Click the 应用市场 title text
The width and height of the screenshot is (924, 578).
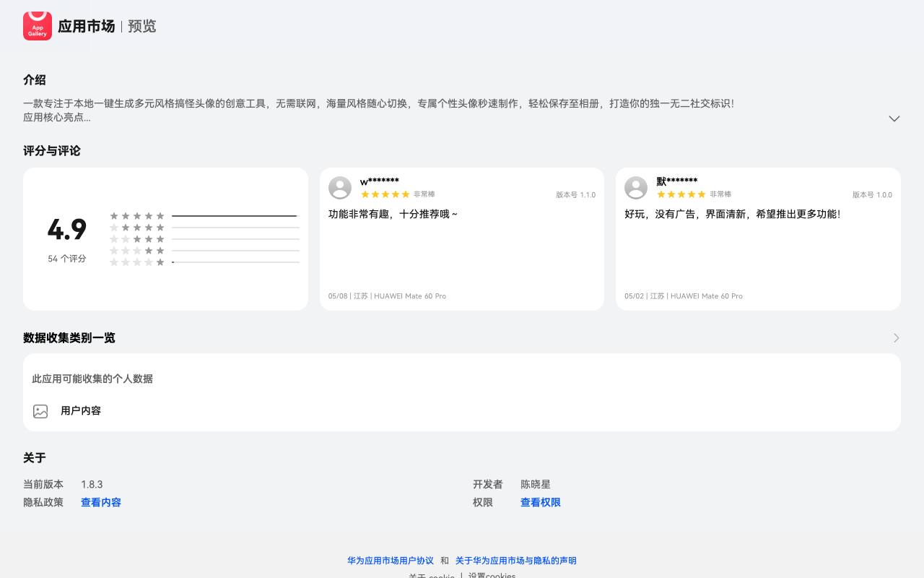click(x=86, y=26)
